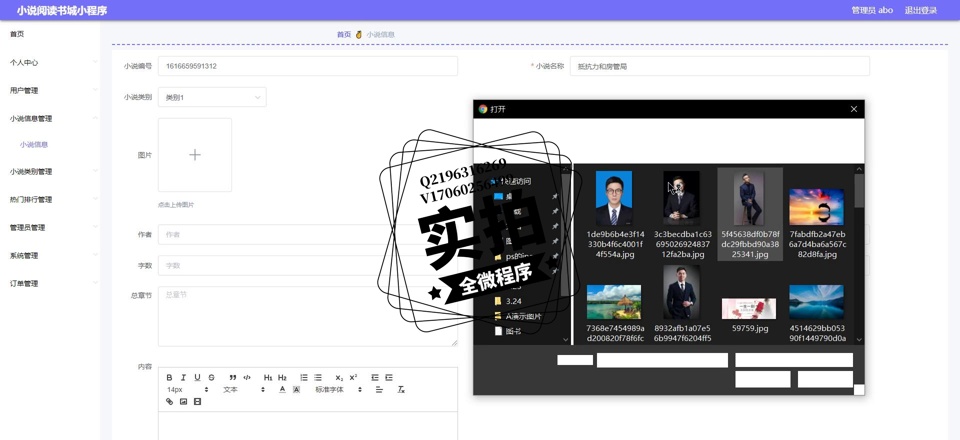Apply italic style in the editor toolbar
Viewport: 960px width, 440px height.
click(183, 378)
